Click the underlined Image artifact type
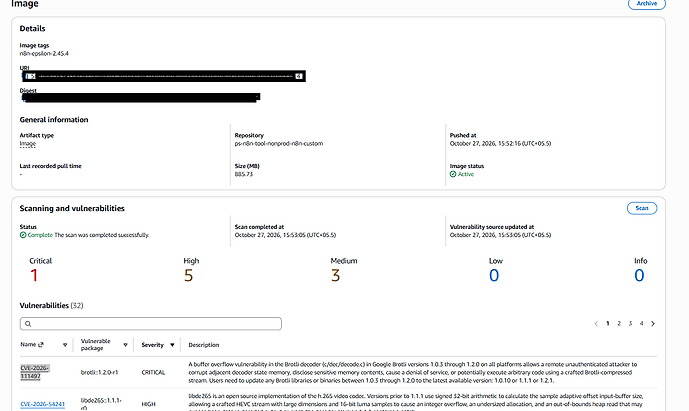 (28, 144)
